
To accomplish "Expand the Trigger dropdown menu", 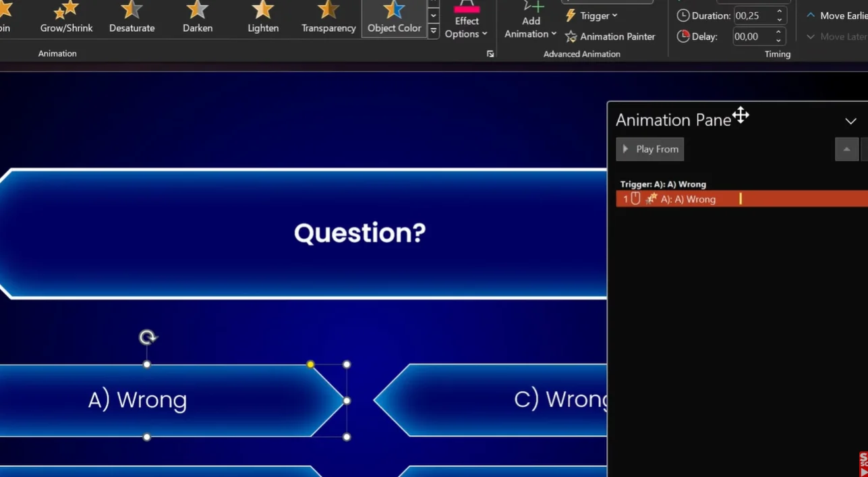I will pos(591,16).
